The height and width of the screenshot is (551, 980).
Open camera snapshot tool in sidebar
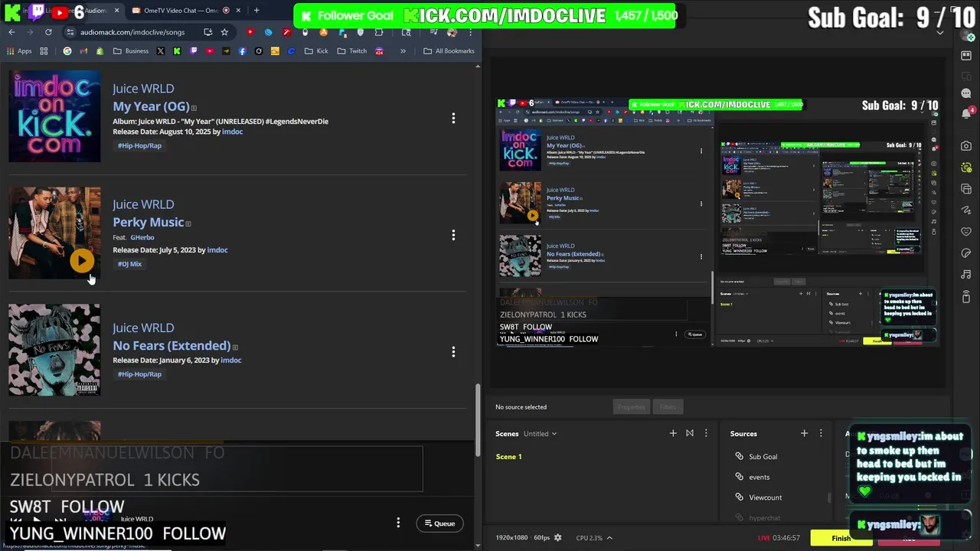pyautogui.click(x=966, y=145)
